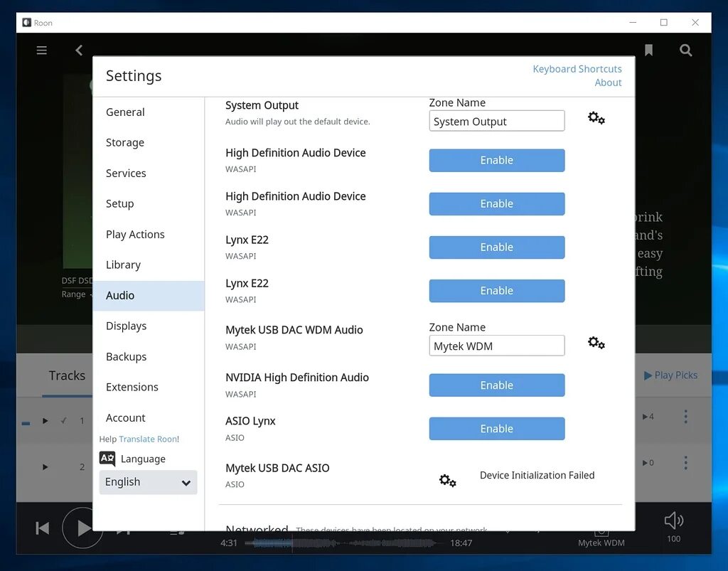The width and height of the screenshot is (728, 571).
Task: Switch to the Tracks tab
Action: click(x=68, y=375)
